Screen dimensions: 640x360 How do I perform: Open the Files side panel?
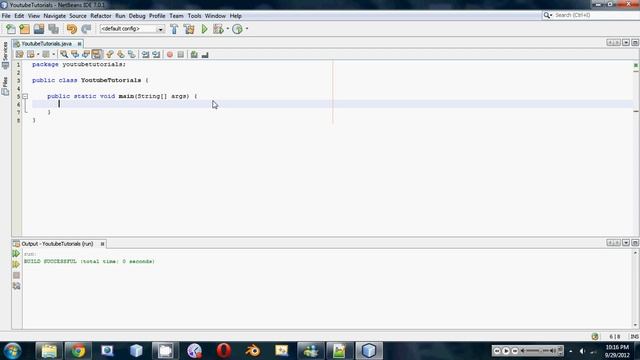[5, 86]
